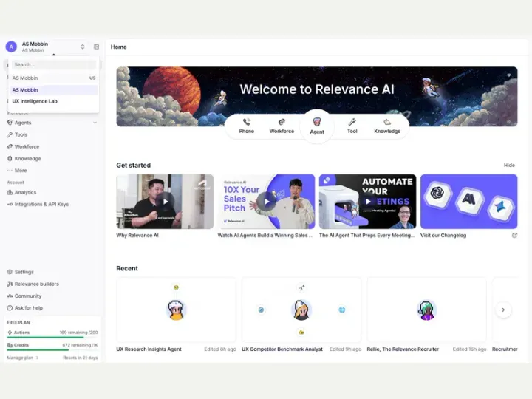
Task: Click the Agent icon in banner
Action: (317, 121)
